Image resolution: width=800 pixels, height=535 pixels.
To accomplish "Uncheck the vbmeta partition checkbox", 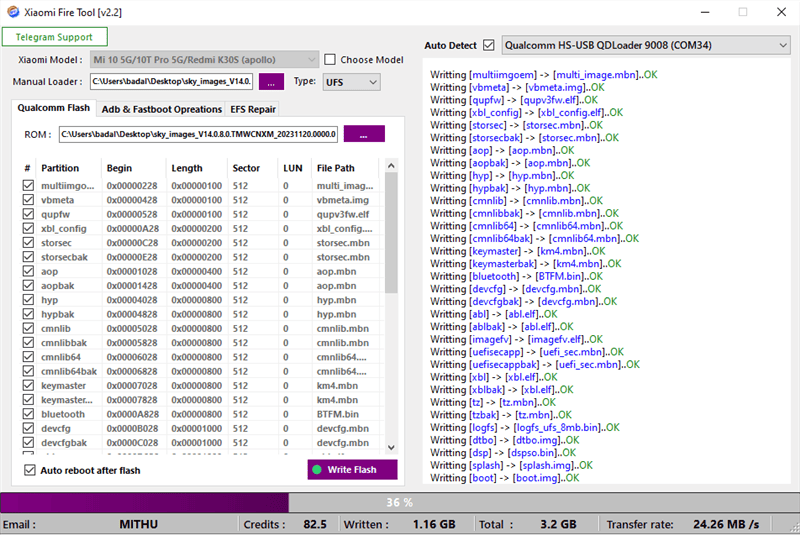I will (28, 200).
